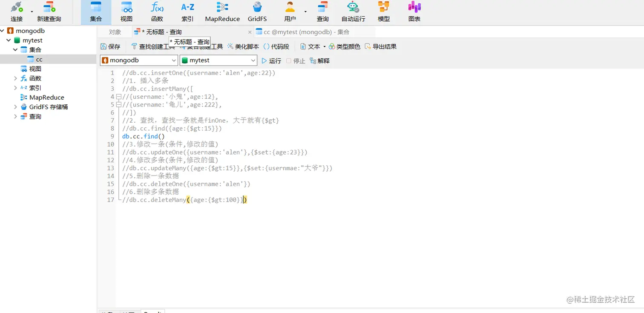Image resolution: width=644 pixels, height=313 pixels.
Task: Click the 图表 charts icon
Action: [x=414, y=11]
